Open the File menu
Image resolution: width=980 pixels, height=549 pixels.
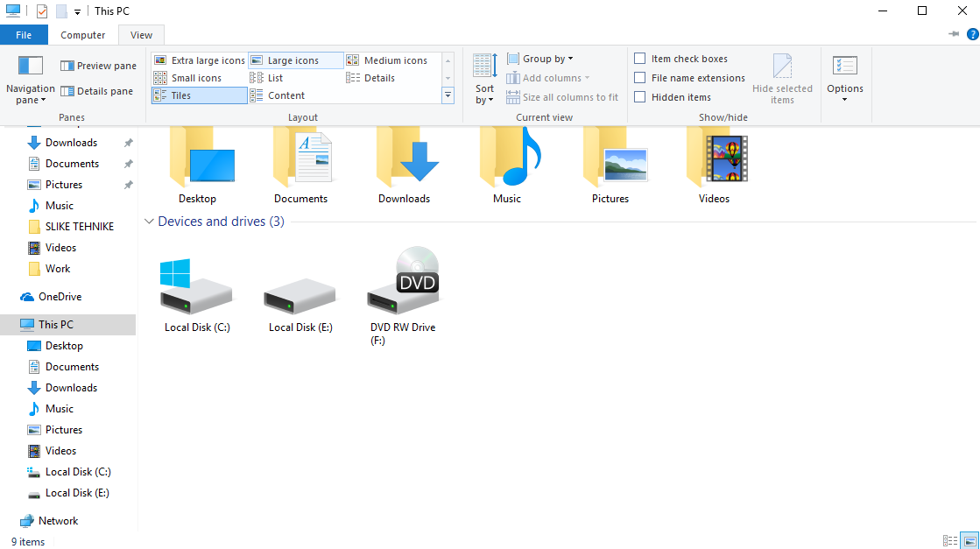pyautogui.click(x=24, y=34)
